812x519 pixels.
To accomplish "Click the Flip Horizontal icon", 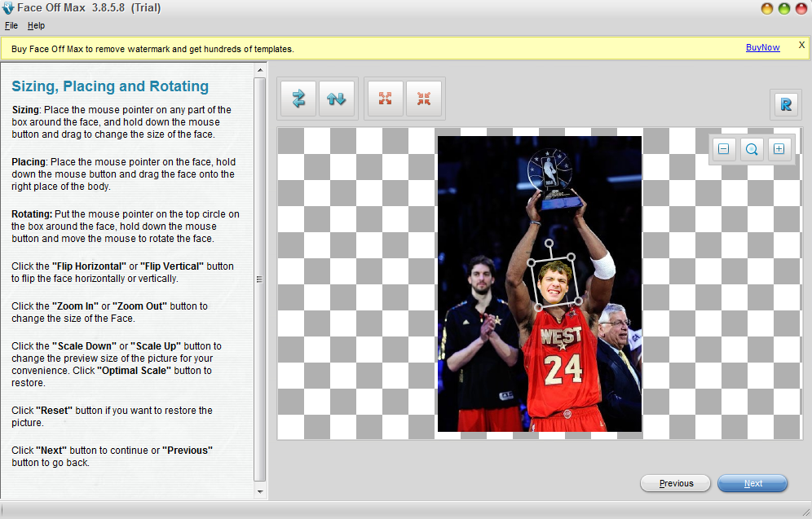I will (x=298, y=99).
